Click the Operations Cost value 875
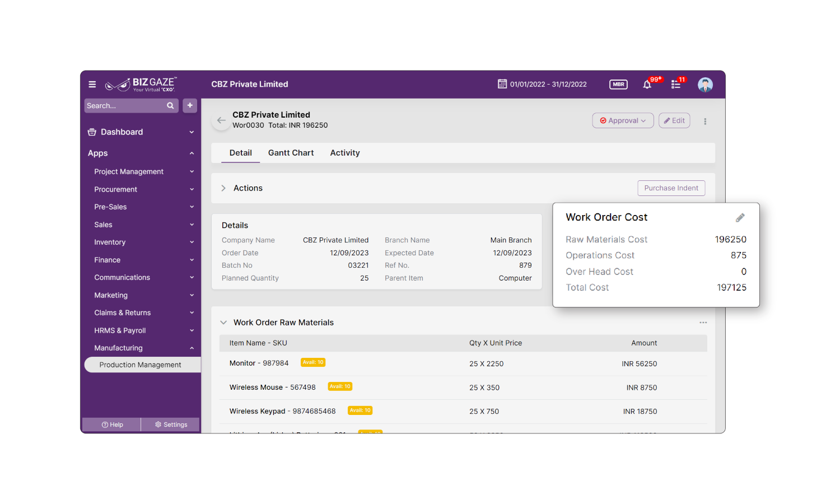The width and height of the screenshot is (840, 504). coord(738,255)
